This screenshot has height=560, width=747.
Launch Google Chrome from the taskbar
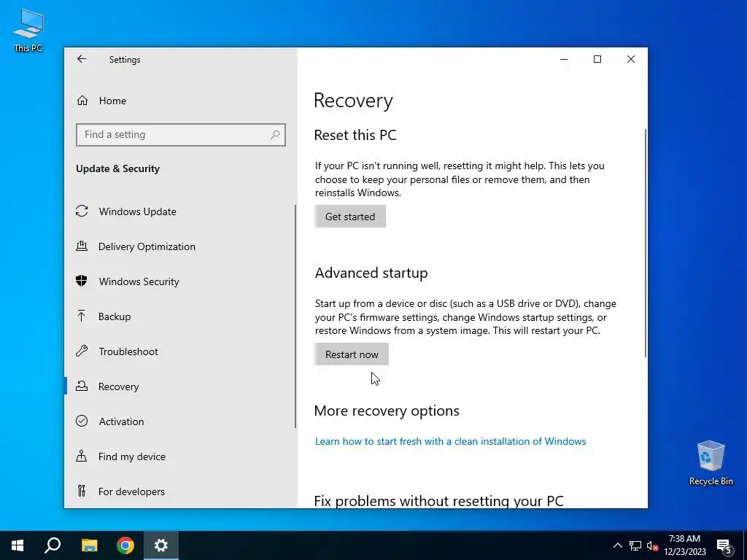pos(125,545)
